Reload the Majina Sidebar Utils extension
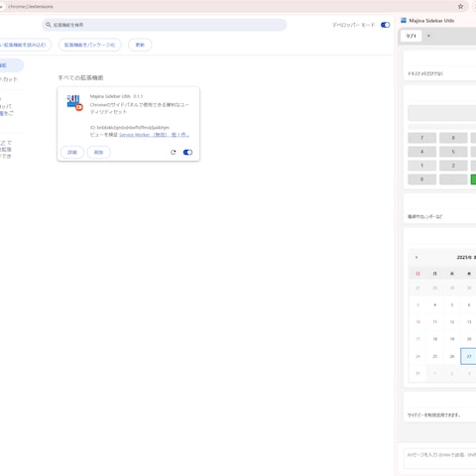476x476 pixels. coord(174,152)
